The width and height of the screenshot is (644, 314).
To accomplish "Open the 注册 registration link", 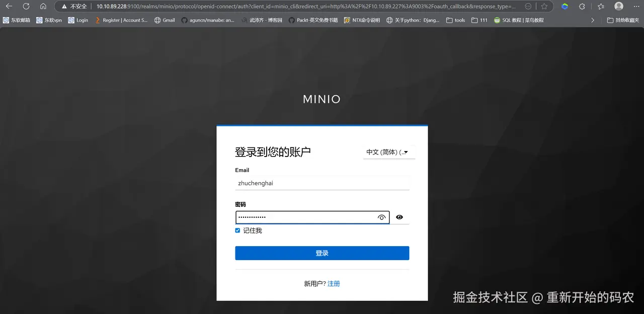I will tap(334, 284).
